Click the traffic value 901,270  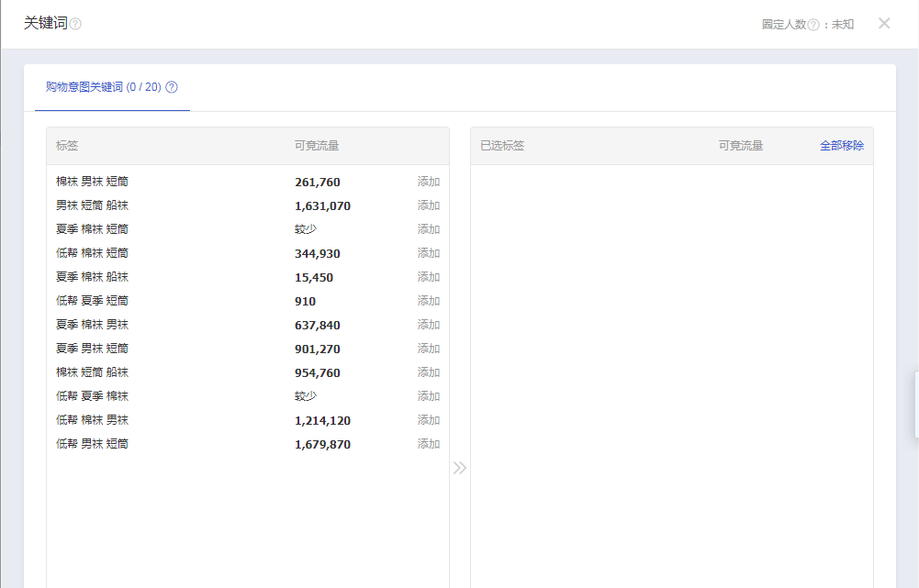318,349
